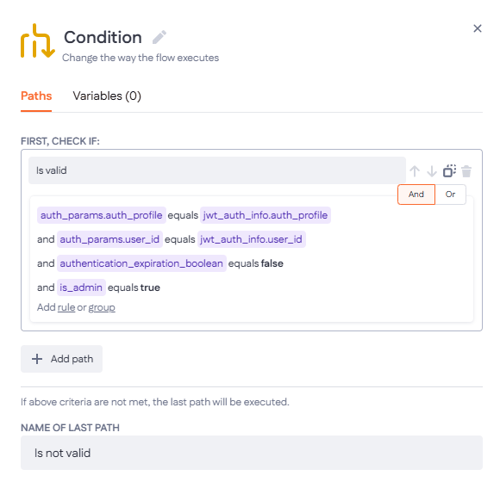Open the Paths tab
This screenshot has height=488, width=500.
click(36, 96)
